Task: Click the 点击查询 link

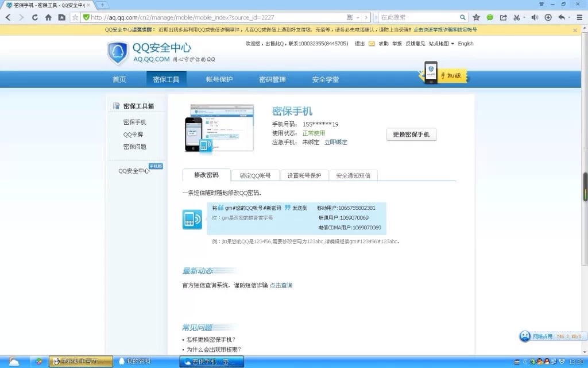Action: 281,285
